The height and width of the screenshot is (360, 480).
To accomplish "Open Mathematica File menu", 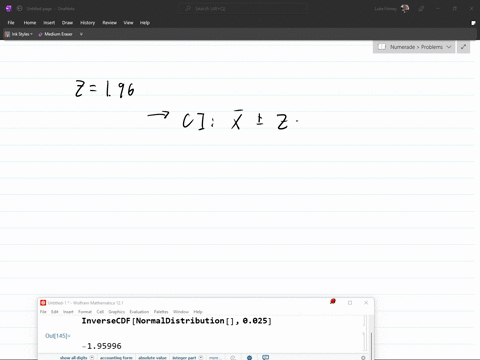I will pos(43,312).
